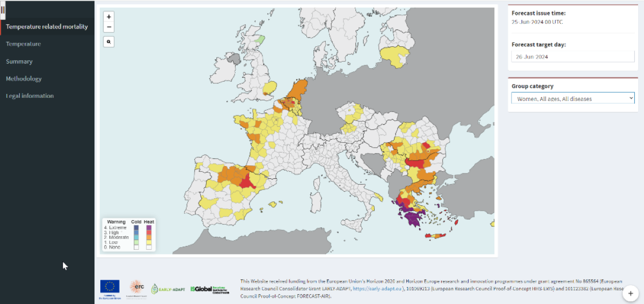Open Temperature related mortality tab
This screenshot has height=304, width=644.
pyautogui.click(x=47, y=27)
